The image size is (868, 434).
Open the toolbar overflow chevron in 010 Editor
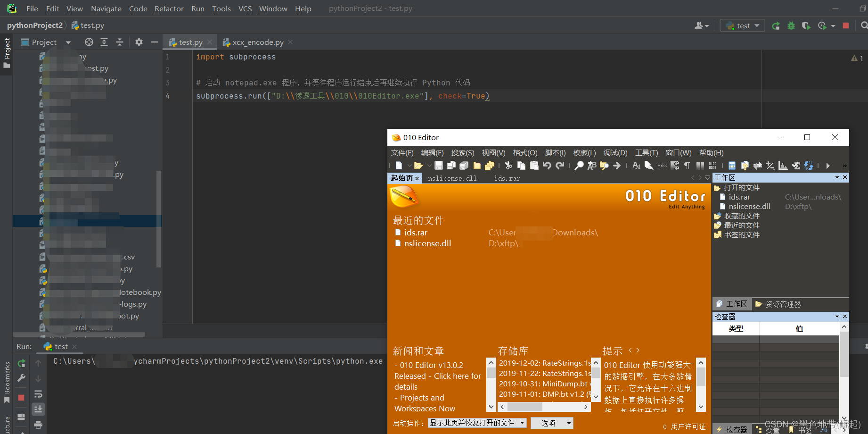point(844,166)
